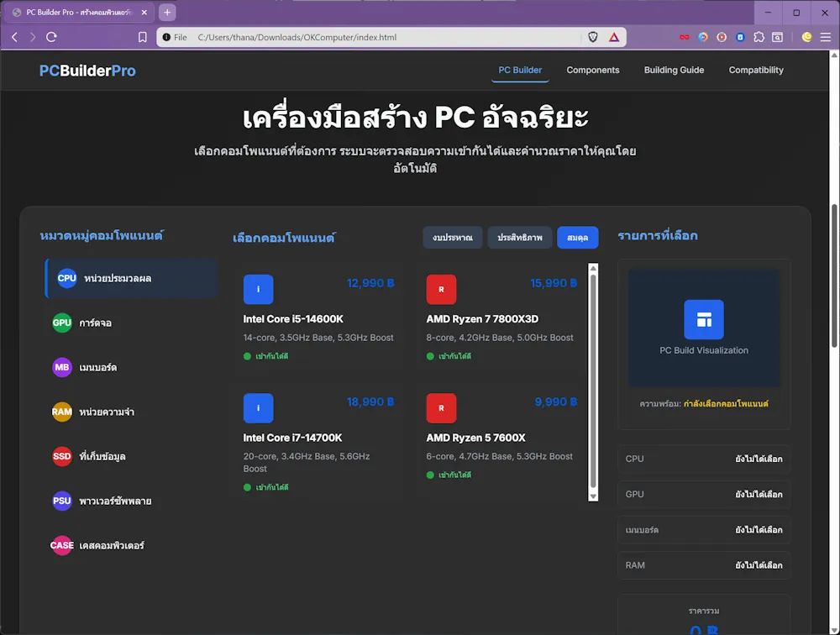Toggle the สมดุล balanced filter
840x635 pixels.
coord(578,238)
